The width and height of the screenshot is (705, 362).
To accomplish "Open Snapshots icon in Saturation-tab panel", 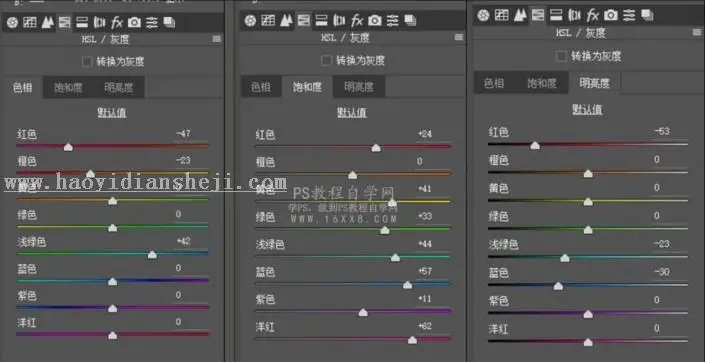I will [x=410, y=20].
